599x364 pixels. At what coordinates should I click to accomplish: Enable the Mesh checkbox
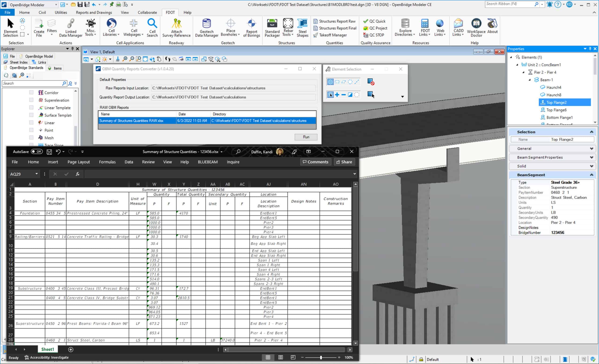pos(31,138)
